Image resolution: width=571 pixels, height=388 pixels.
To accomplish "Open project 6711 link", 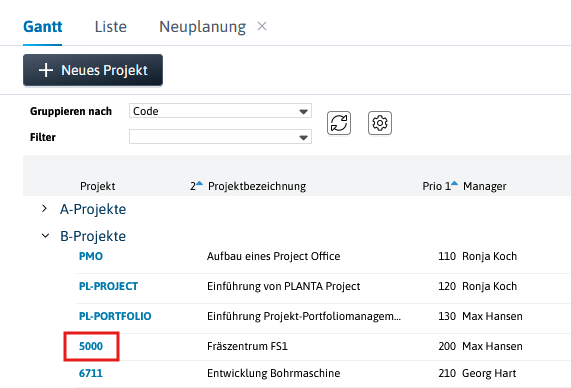I will click(x=91, y=373).
